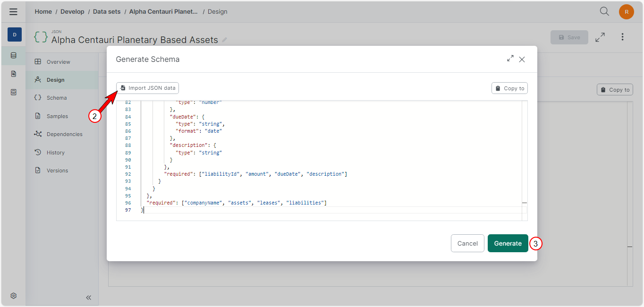Cancel the schema generation
Screen dimensions: 644x307
467,243
